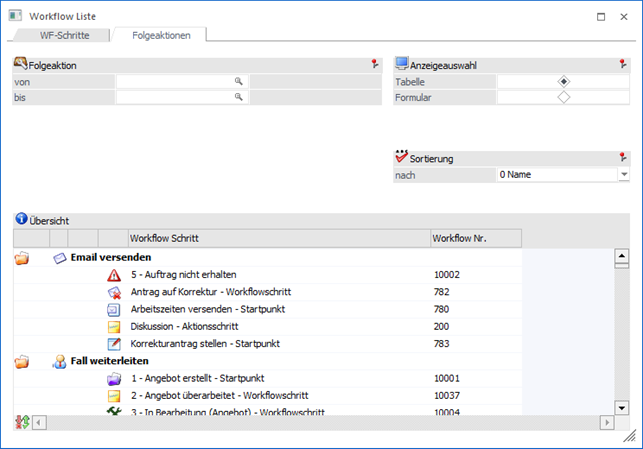
Task: Select the Formular display option
Action: click(x=564, y=97)
